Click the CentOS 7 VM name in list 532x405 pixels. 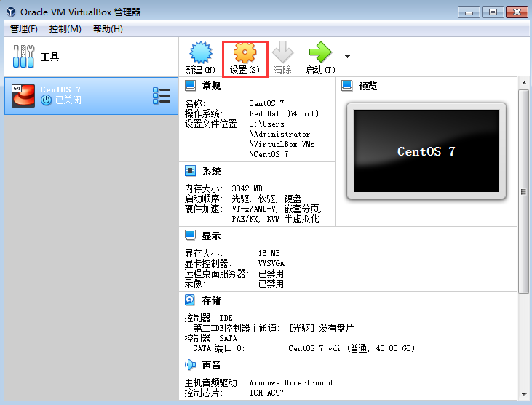pyautogui.click(x=60, y=89)
